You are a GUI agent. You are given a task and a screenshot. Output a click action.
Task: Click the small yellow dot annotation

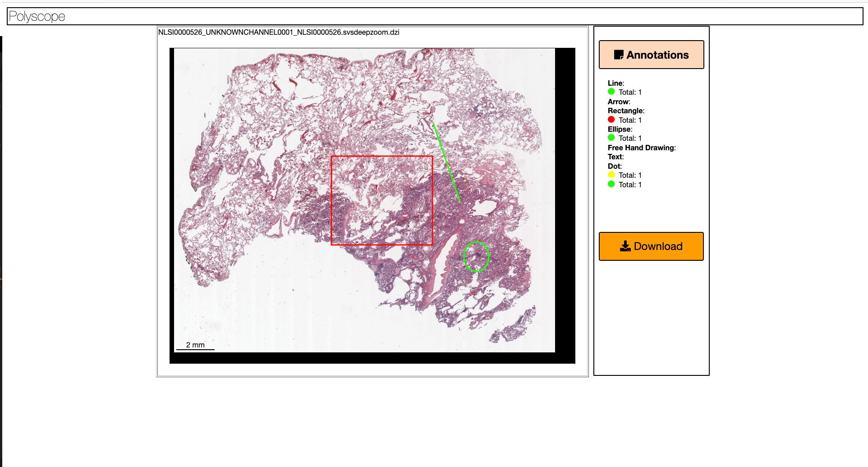point(465,180)
